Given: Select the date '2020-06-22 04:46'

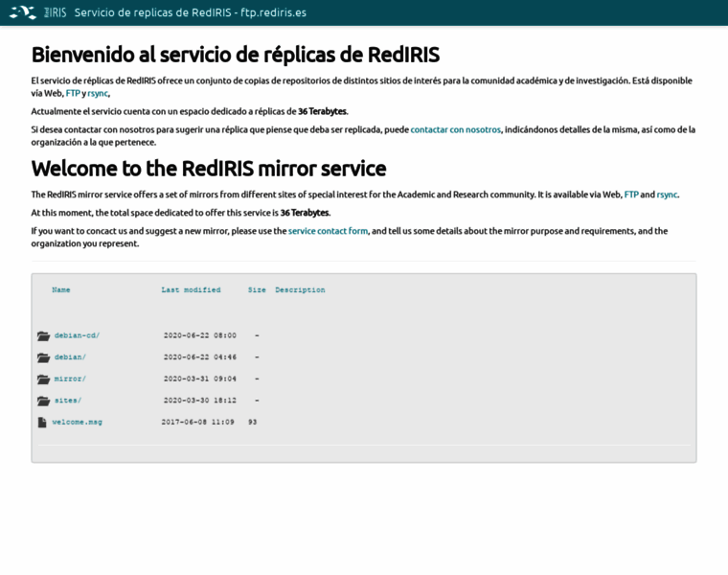Looking at the screenshot, I should [x=200, y=357].
